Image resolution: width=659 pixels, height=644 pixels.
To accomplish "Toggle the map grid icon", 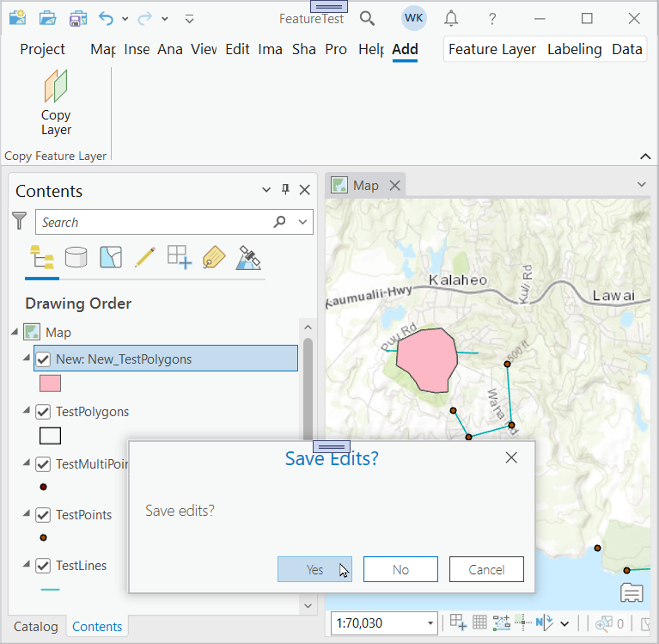I will (x=479, y=623).
